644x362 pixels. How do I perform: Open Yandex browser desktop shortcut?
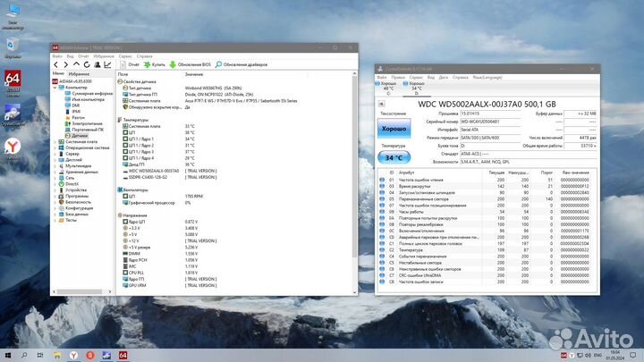click(x=13, y=148)
